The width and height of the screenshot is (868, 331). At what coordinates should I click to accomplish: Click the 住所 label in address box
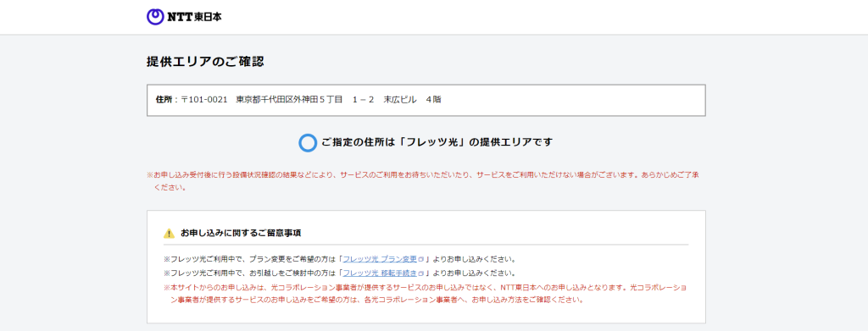(164, 100)
